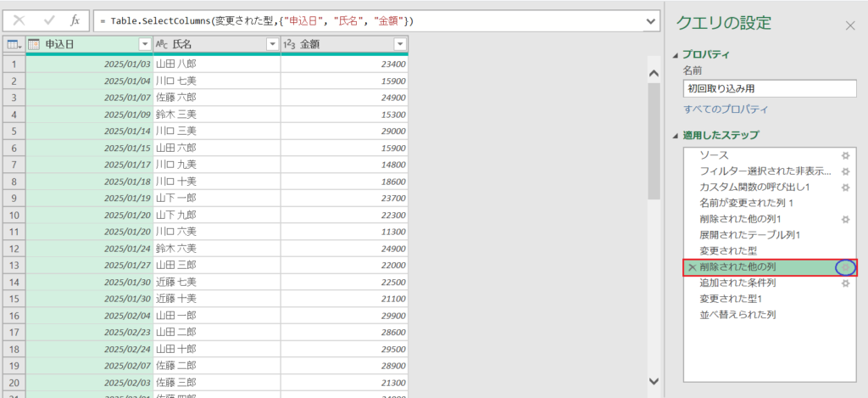Select the フィルター選択された非表示 step
This screenshot has height=398, width=868.
coord(765,171)
